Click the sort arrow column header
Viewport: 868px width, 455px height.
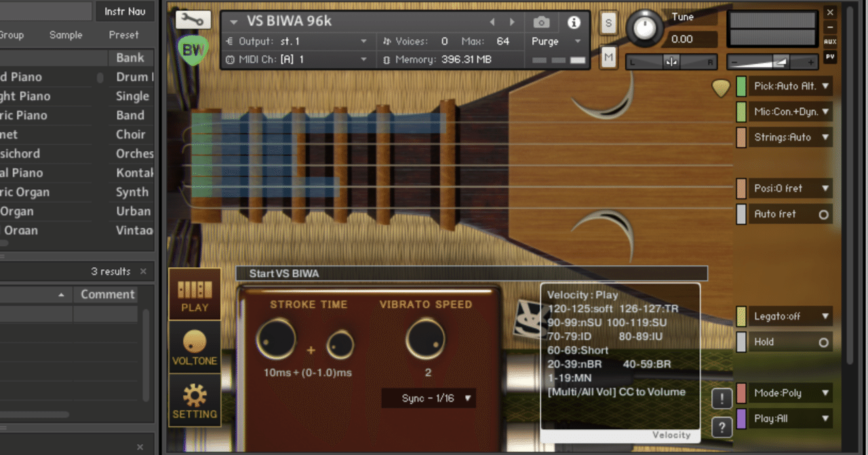(62, 295)
